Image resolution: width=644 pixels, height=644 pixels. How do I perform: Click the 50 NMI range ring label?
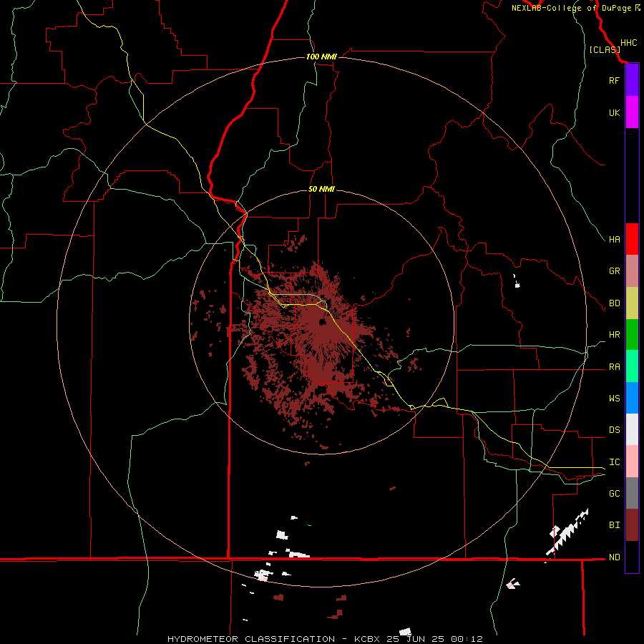click(x=321, y=190)
